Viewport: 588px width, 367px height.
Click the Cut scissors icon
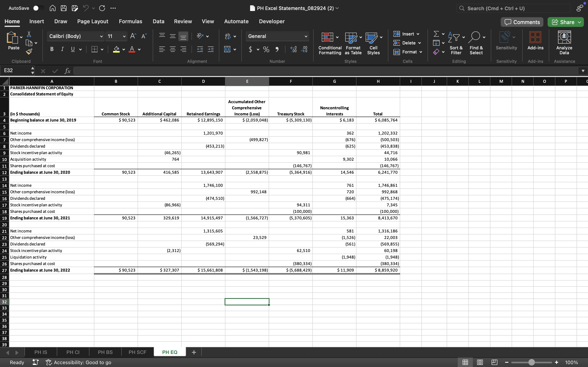coord(29,34)
